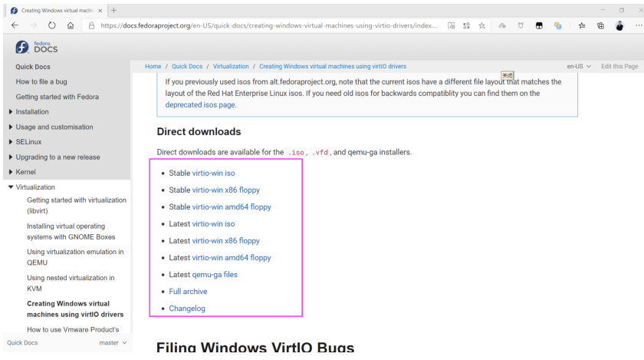Open Installing virtual operating systems with GNOME Boxes
Image resolution: width=644 pixels, height=360 pixels.
click(x=71, y=231)
